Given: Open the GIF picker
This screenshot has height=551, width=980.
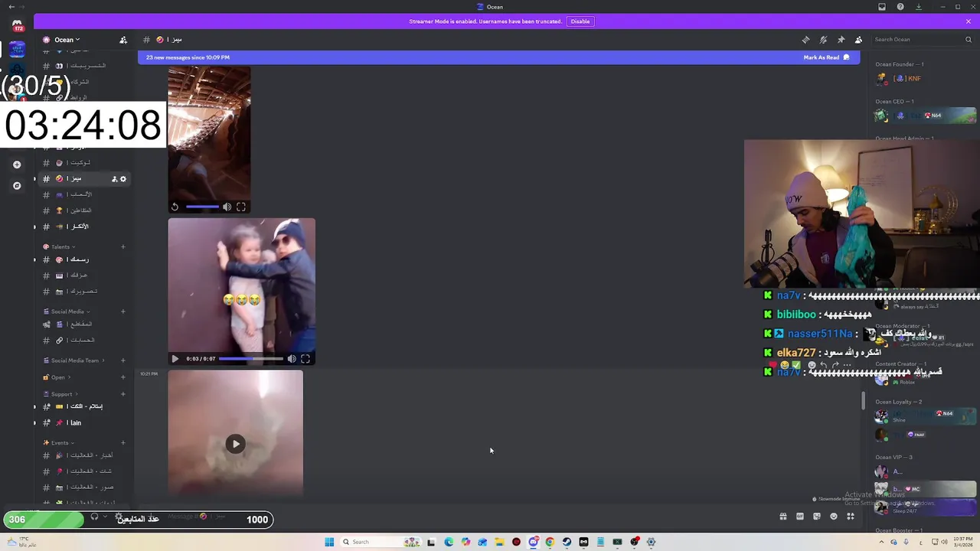Looking at the screenshot, I should (800, 517).
